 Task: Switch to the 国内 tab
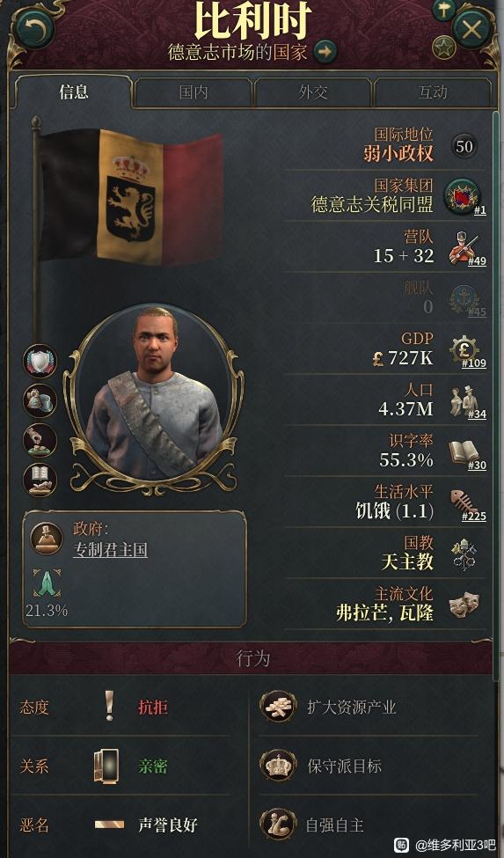click(193, 92)
